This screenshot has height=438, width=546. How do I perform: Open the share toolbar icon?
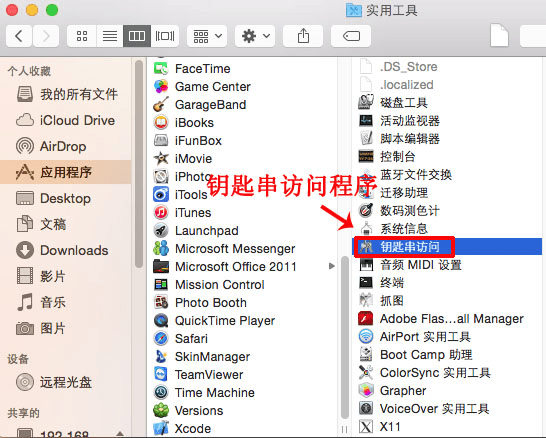tap(303, 36)
